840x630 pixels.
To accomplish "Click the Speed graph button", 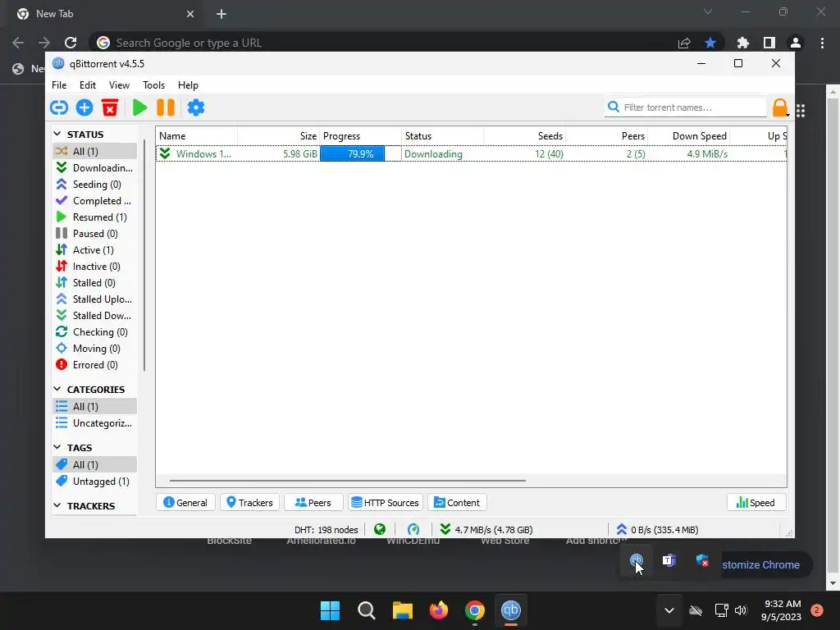I will (756, 503).
